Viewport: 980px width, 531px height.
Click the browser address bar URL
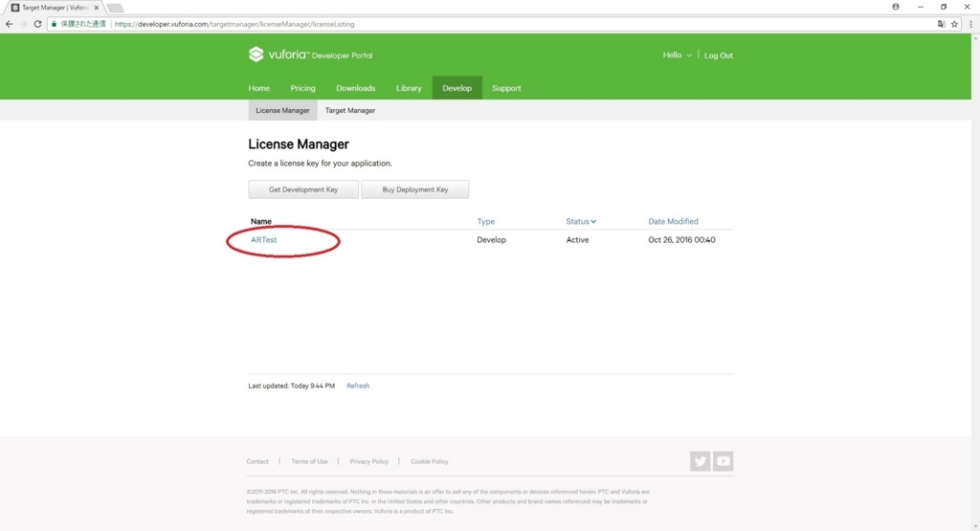pos(234,24)
